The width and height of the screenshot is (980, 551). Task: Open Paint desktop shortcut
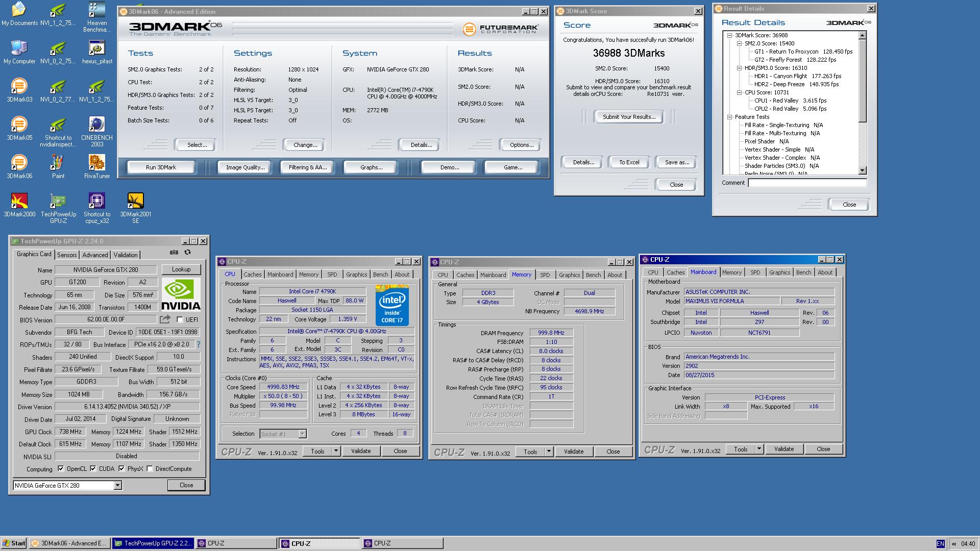pyautogui.click(x=58, y=167)
